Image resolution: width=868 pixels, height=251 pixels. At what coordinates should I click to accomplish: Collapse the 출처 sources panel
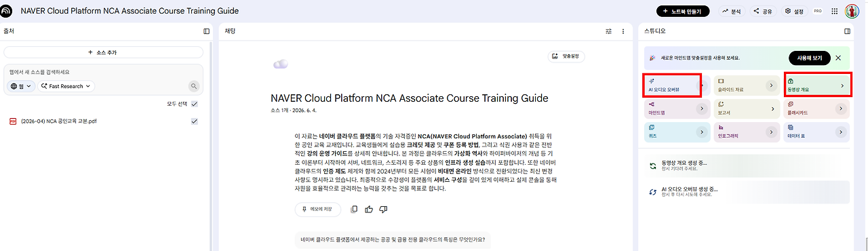207,31
